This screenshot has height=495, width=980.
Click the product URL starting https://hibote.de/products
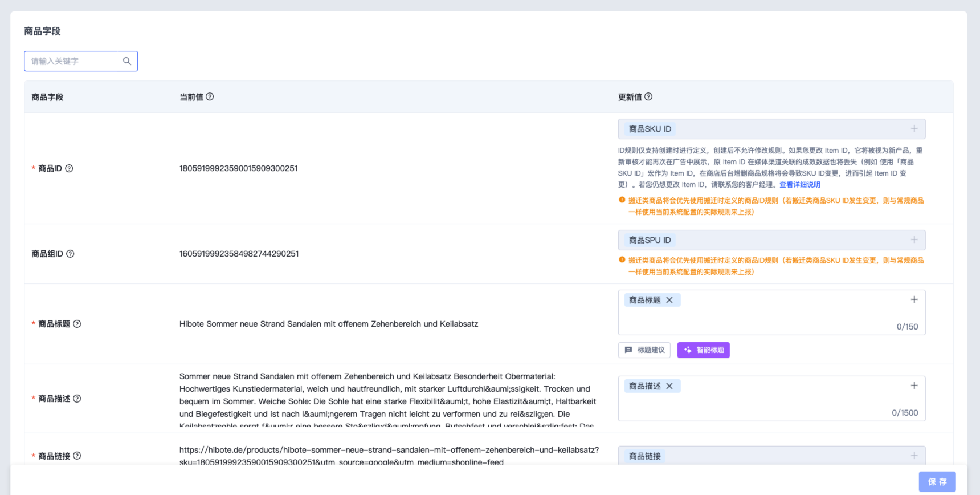[389, 456]
